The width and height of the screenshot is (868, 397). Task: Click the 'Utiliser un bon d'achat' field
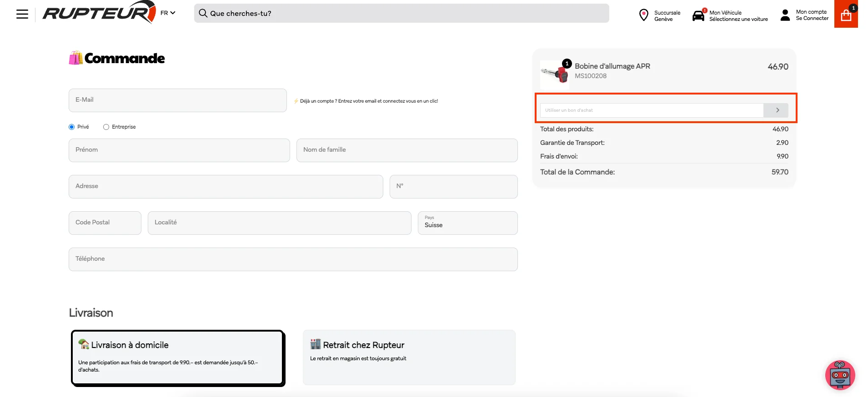pyautogui.click(x=652, y=110)
